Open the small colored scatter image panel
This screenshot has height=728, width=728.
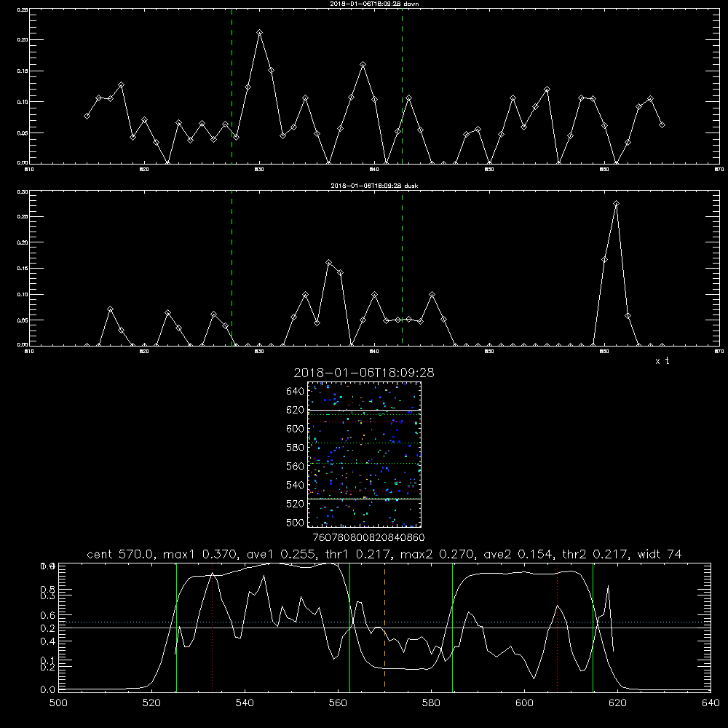(x=365, y=454)
